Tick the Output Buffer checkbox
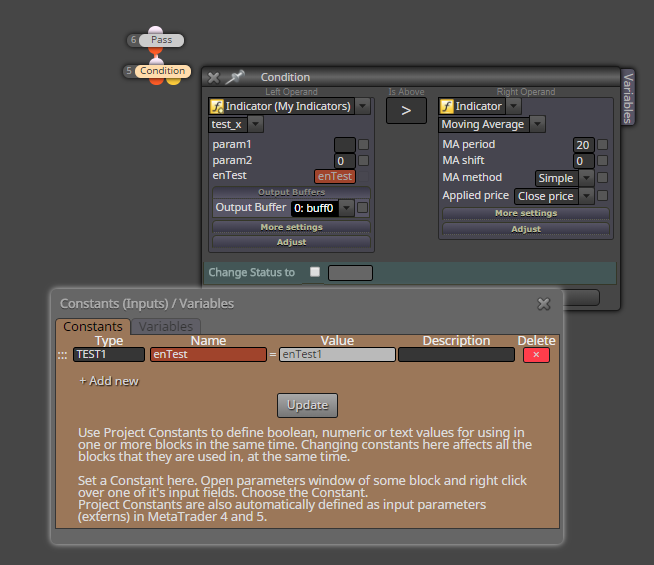Image resolution: width=654 pixels, height=565 pixels. [x=363, y=208]
